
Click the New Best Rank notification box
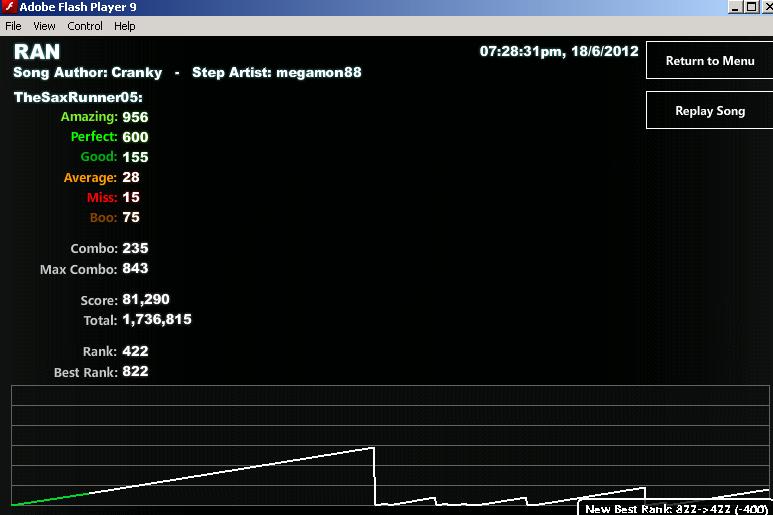click(x=675, y=509)
